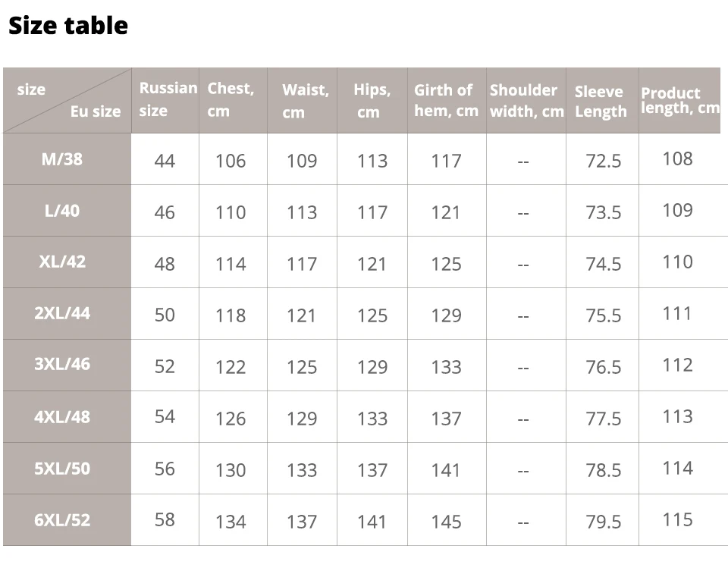The height and width of the screenshot is (574, 728).
Task: Select the 2XL/44 size row label
Action: pos(62,313)
